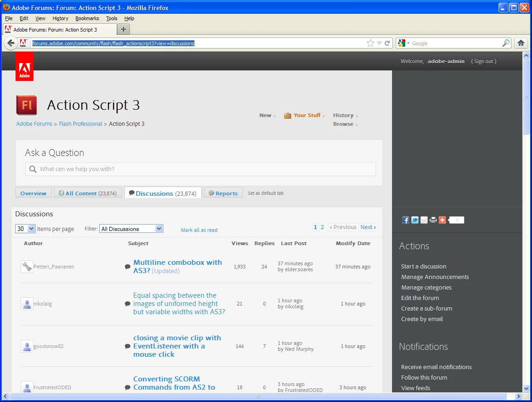
Task: Click the speech bubble beside Multiline combobox thread
Action: (x=128, y=267)
